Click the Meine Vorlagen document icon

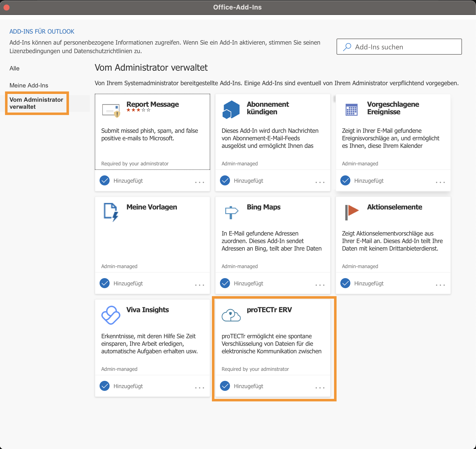point(111,212)
